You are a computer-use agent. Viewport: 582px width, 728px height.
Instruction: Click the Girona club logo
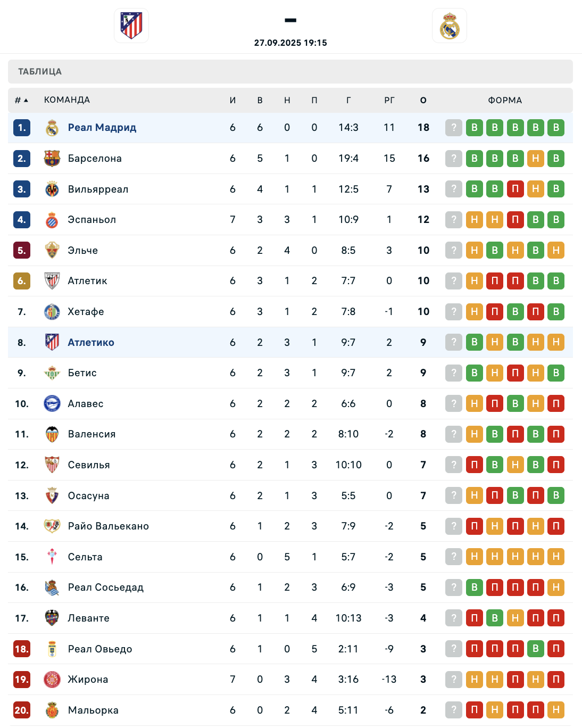[x=52, y=680]
